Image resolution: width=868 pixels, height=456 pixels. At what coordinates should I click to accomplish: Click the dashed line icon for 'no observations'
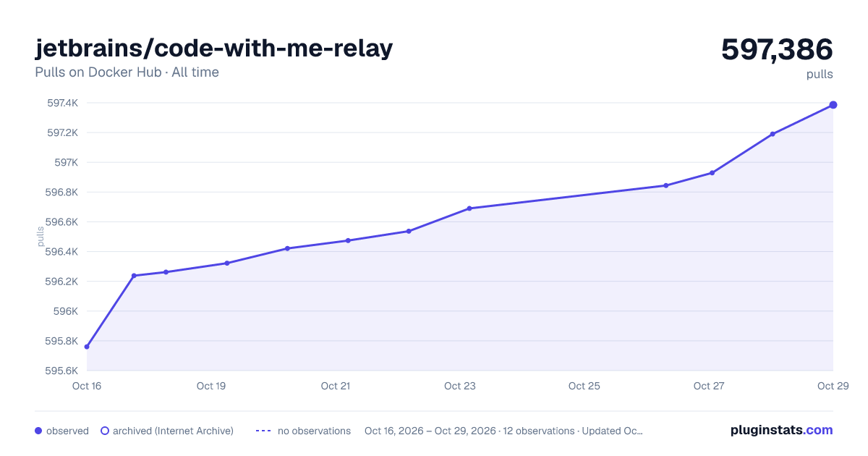point(263,431)
